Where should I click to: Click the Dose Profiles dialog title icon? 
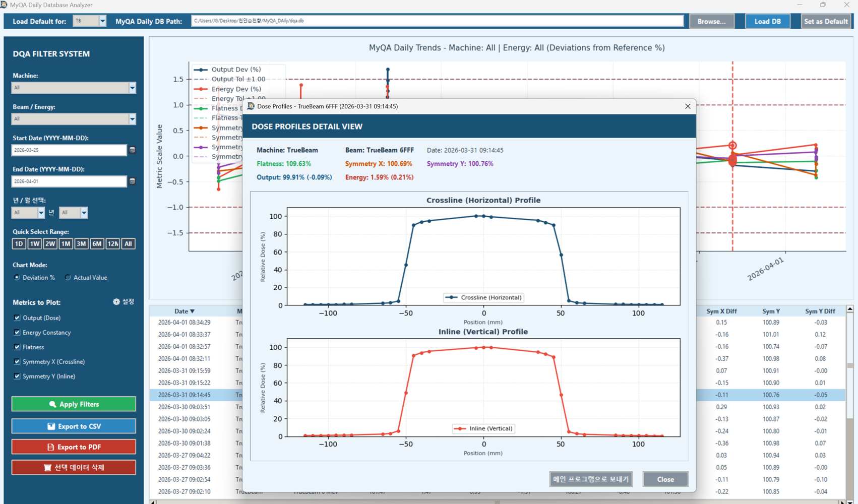tap(251, 106)
